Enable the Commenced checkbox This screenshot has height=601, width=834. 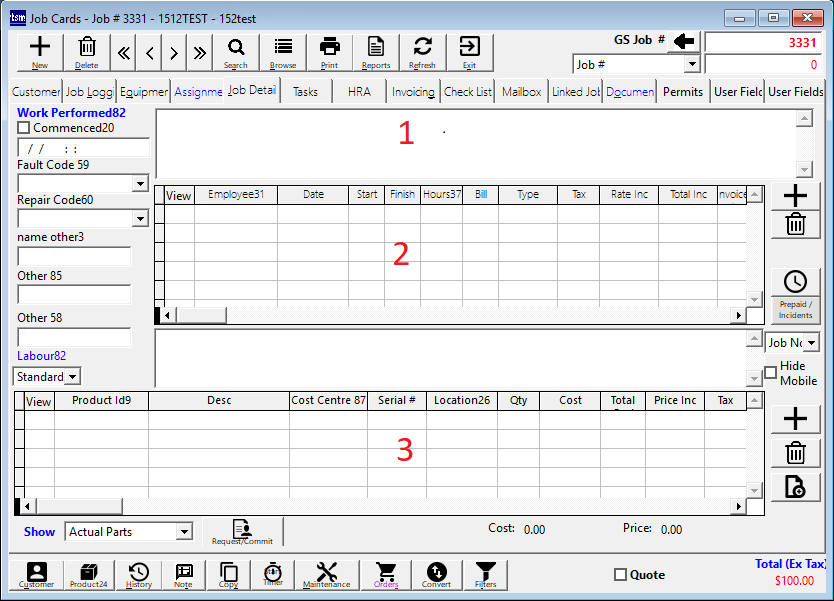pyautogui.click(x=24, y=128)
